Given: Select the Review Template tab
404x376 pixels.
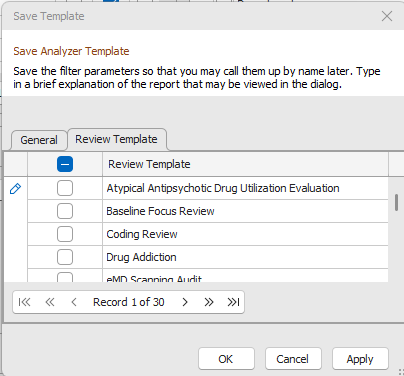Looking at the screenshot, I should 117,139.
